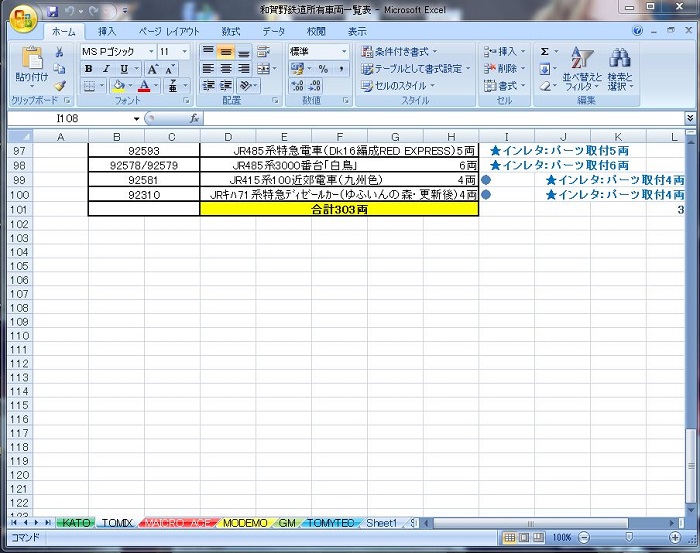
Task: Select the TOMYTEC sheet tab
Action: [x=331, y=523]
